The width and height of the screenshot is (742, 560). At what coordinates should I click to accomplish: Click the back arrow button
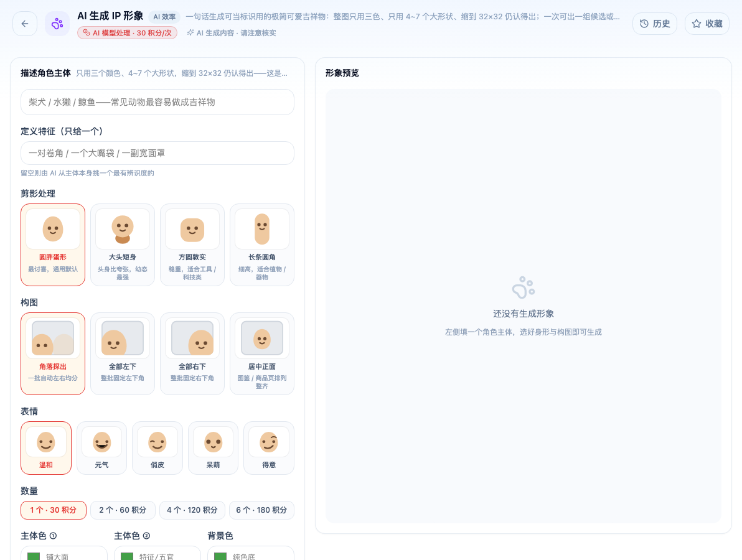click(25, 24)
